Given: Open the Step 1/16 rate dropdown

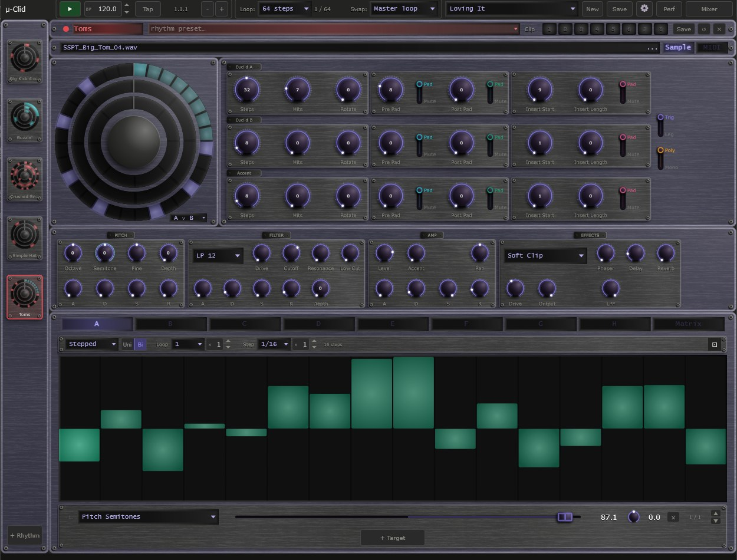Looking at the screenshot, I should click(x=275, y=344).
